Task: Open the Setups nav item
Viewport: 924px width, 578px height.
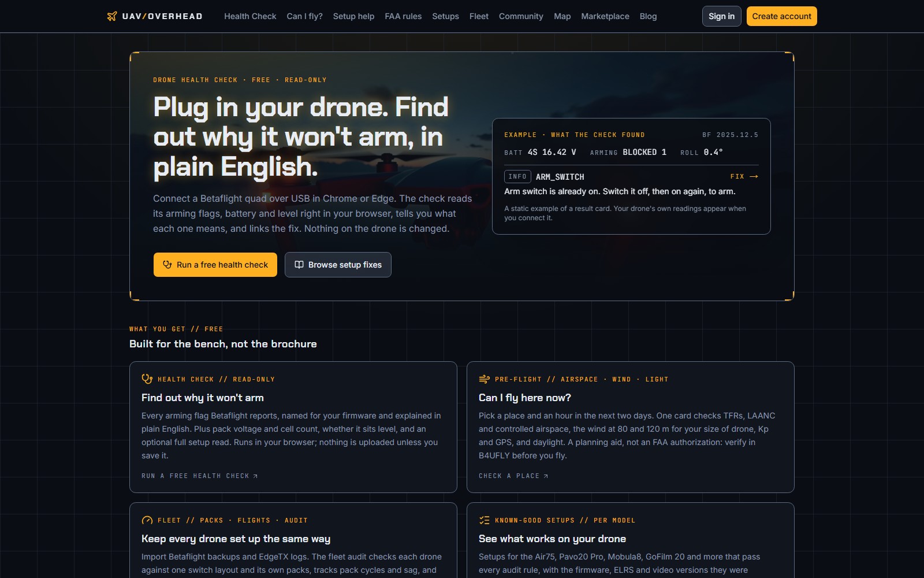Action: click(445, 16)
